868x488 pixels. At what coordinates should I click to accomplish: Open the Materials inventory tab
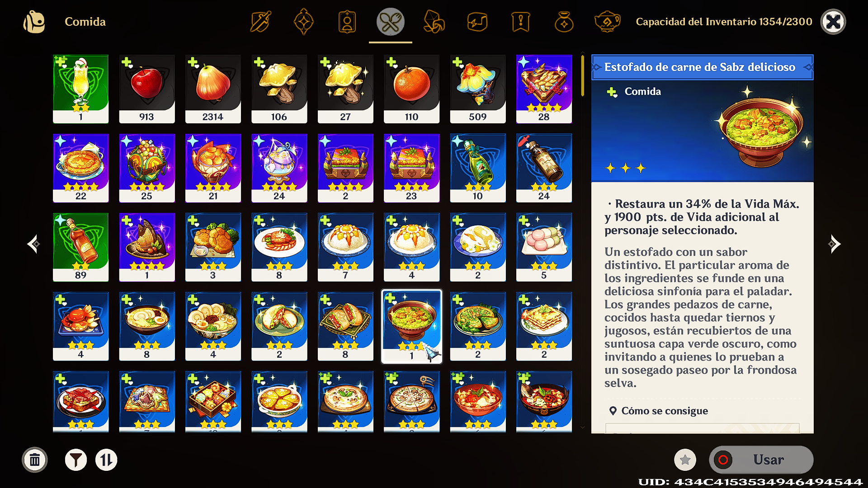tap(434, 22)
